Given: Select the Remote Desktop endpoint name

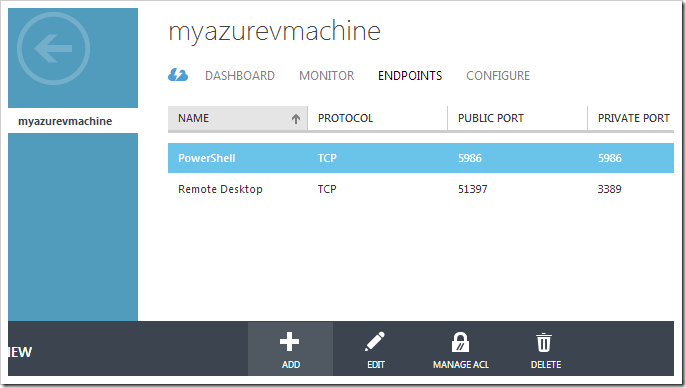Looking at the screenshot, I should [220, 189].
